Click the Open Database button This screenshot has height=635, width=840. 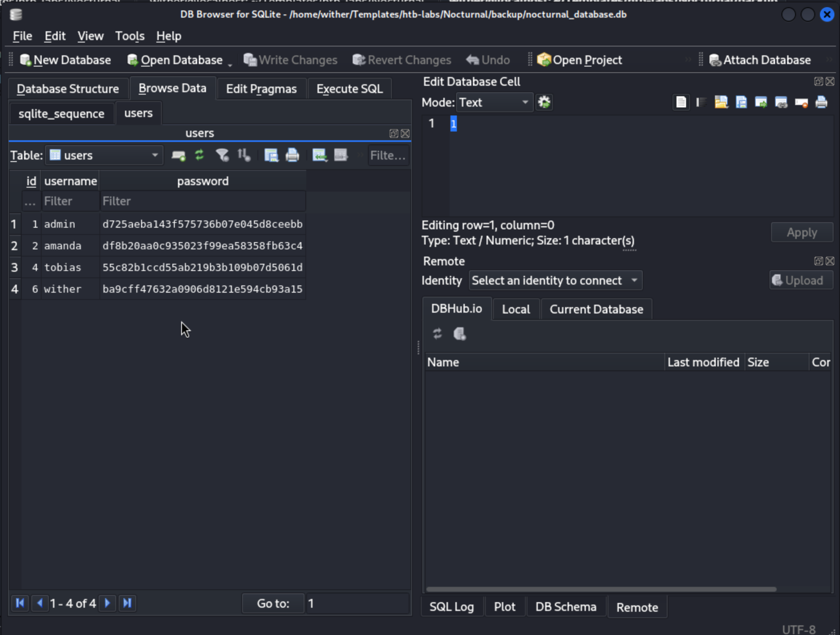[175, 60]
